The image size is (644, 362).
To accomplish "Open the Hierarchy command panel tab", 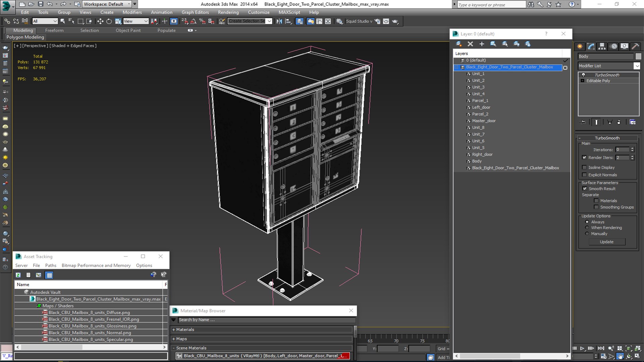I will (x=602, y=46).
